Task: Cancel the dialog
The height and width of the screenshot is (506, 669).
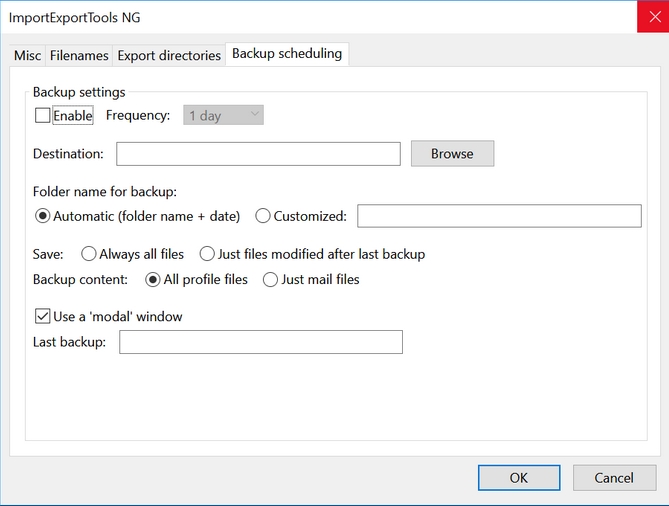Action: [614, 478]
